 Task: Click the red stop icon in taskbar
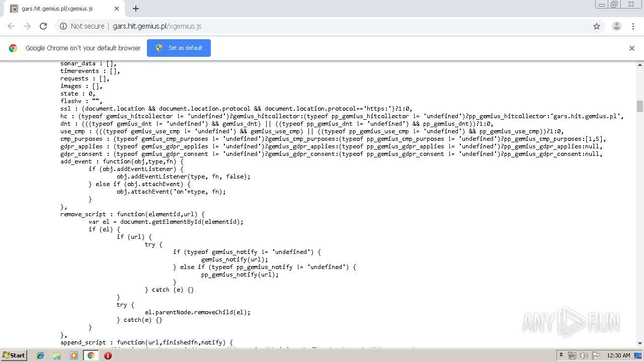108,355
